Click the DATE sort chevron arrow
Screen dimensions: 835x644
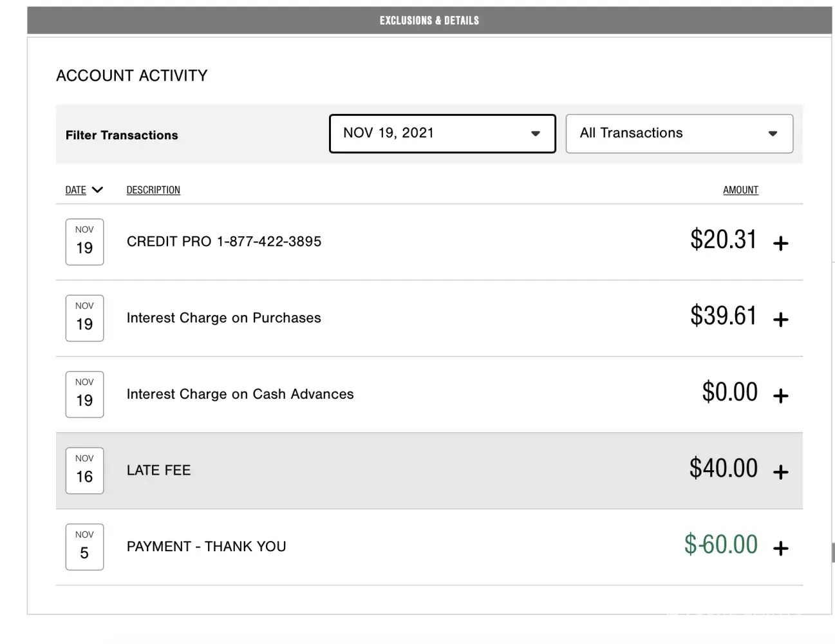click(x=97, y=190)
